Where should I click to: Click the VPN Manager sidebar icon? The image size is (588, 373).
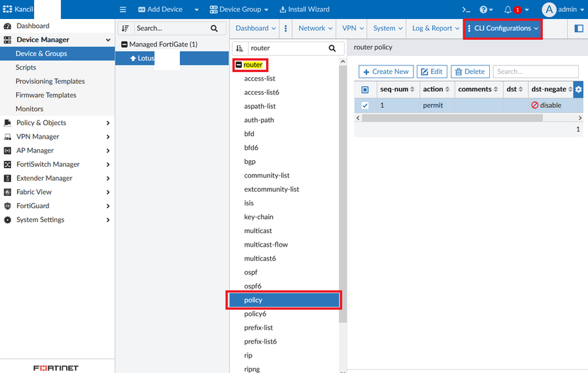tap(7, 137)
